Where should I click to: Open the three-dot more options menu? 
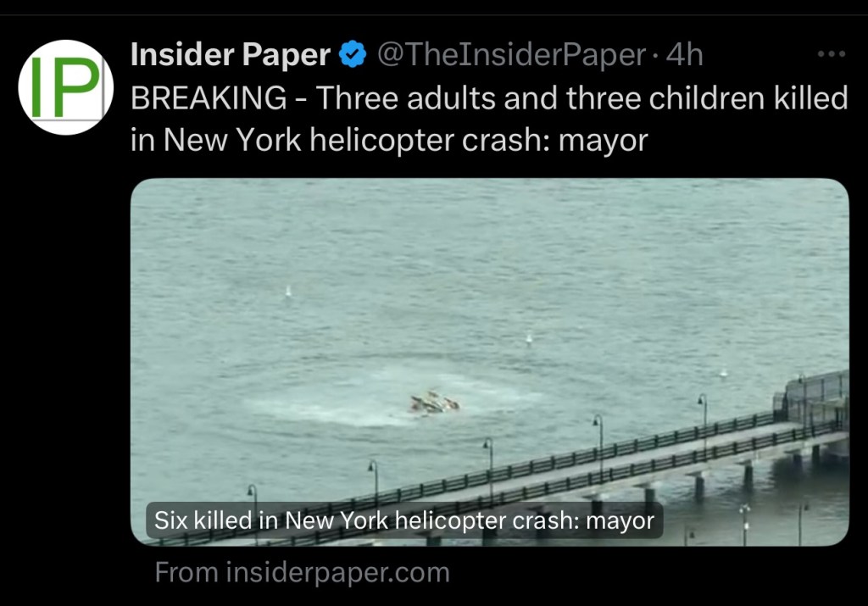point(831,54)
